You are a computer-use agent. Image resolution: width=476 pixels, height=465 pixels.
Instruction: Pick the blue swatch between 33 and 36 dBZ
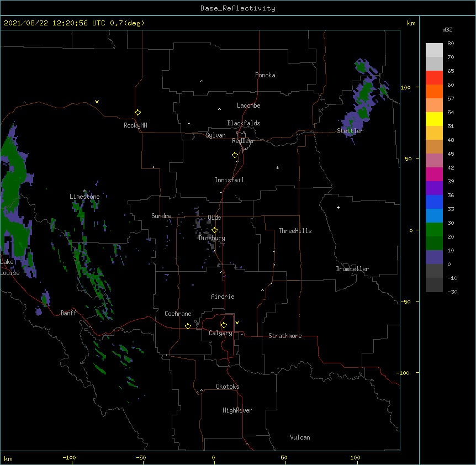tap(434, 202)
